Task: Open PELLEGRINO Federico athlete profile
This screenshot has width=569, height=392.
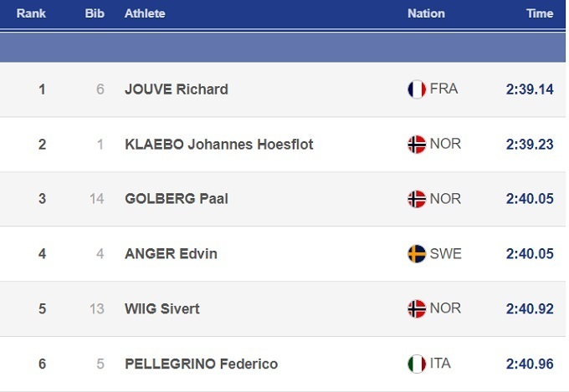Action: click(x=201, y=364)
